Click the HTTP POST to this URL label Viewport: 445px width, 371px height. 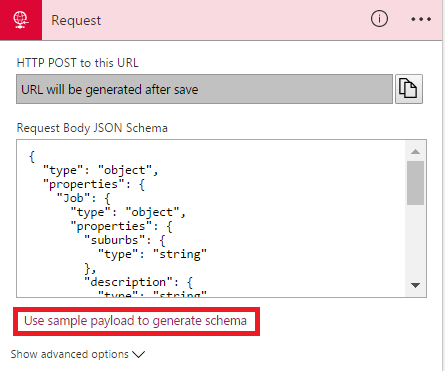point(77,63)
